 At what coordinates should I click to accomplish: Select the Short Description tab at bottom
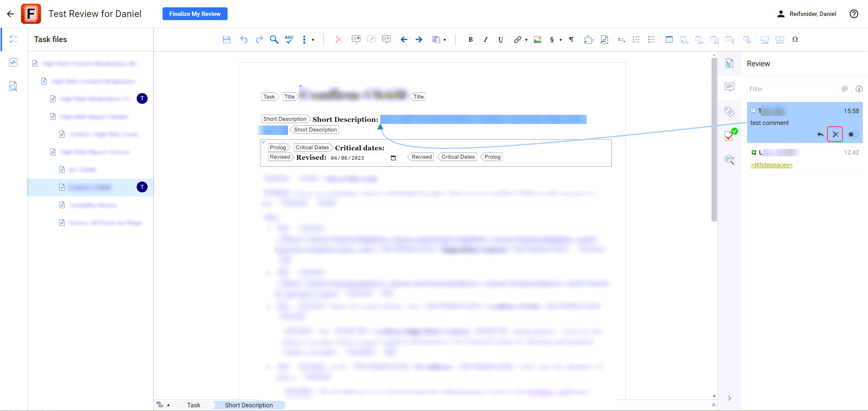click(x=248, y=405)
